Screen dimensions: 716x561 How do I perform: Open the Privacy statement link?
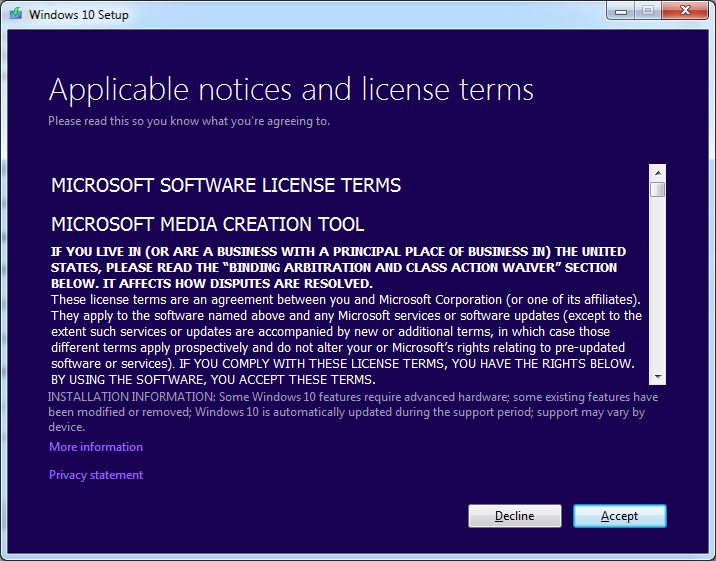[96, 475]
